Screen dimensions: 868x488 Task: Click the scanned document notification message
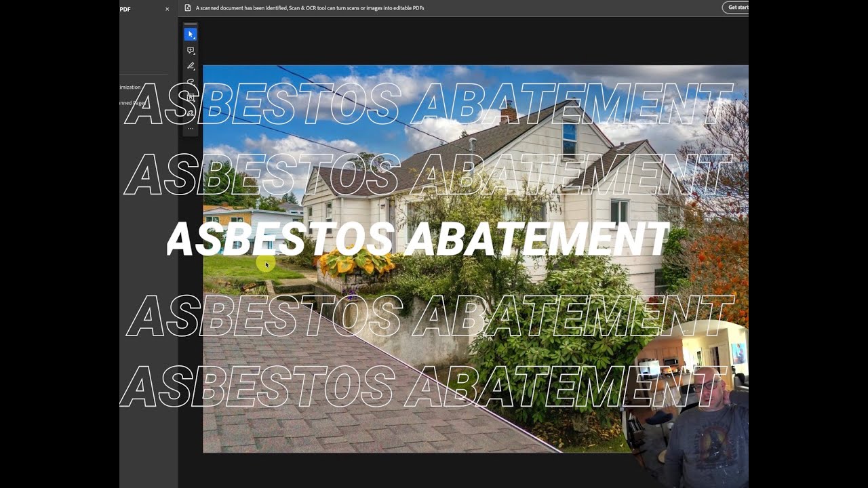[310, 8]
